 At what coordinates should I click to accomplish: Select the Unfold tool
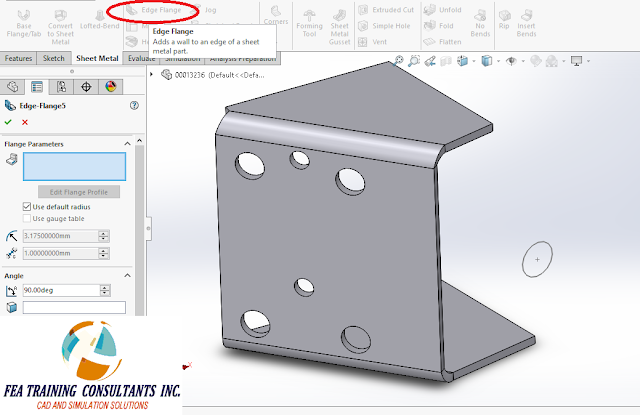[442, 10]
